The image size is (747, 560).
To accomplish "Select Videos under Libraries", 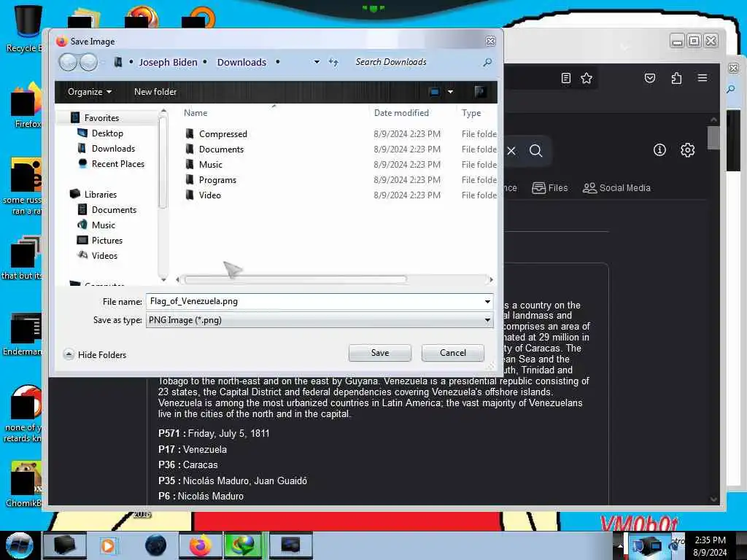I will coord(104,256).
